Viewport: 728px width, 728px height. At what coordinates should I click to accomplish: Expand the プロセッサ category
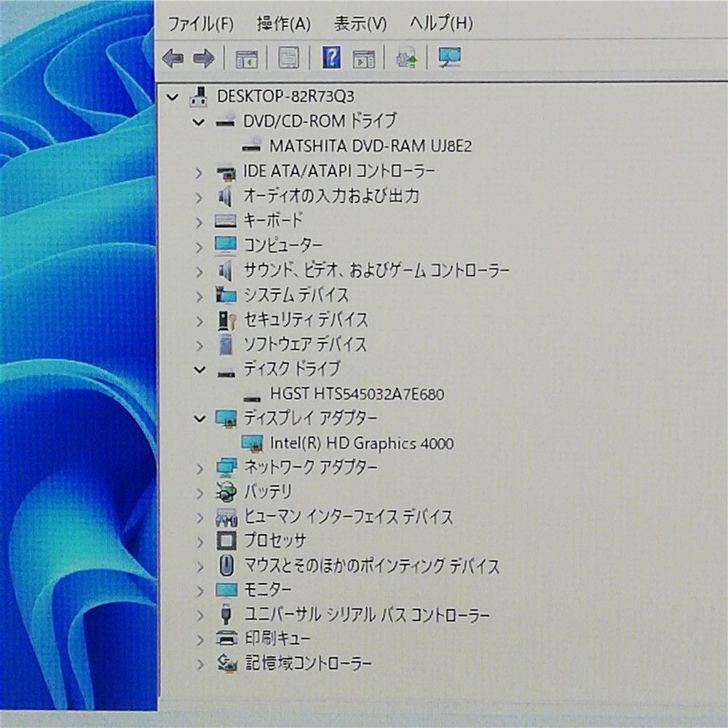click(199, 542)
